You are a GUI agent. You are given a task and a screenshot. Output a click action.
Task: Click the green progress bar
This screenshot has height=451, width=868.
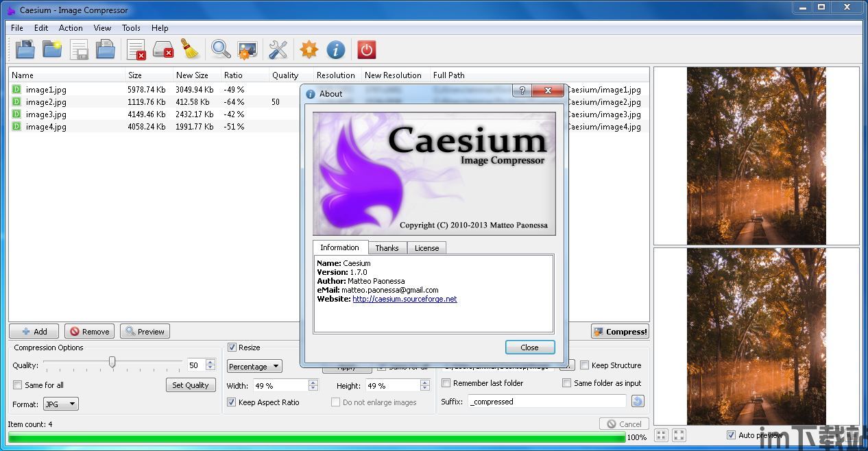tap(317, 437)
